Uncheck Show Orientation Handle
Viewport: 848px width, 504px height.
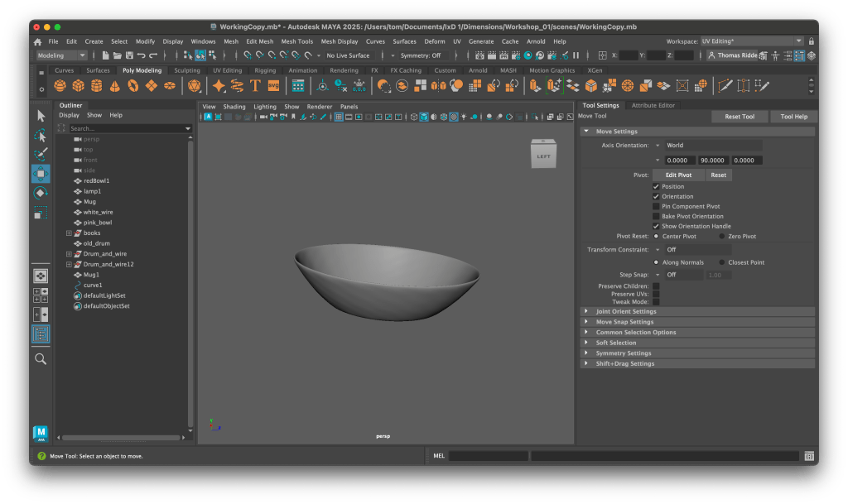pos(657,226)
